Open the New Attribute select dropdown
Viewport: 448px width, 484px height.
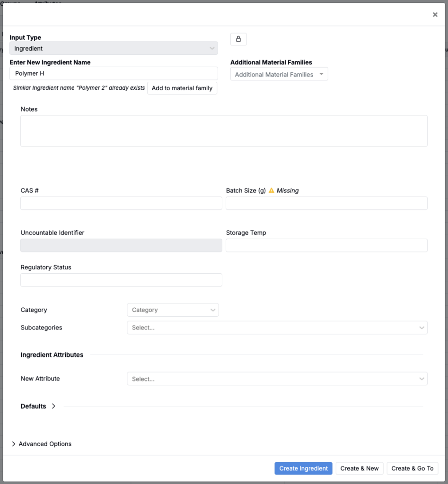(x=277, y=379)
